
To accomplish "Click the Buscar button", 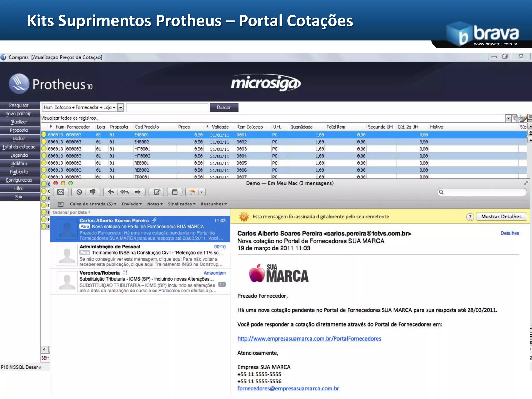I will (x=224, y=107).
